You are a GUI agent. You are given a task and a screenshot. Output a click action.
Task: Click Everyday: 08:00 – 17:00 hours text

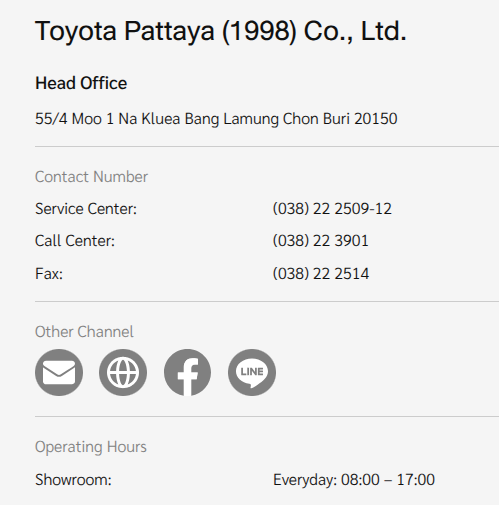[354, 480]
